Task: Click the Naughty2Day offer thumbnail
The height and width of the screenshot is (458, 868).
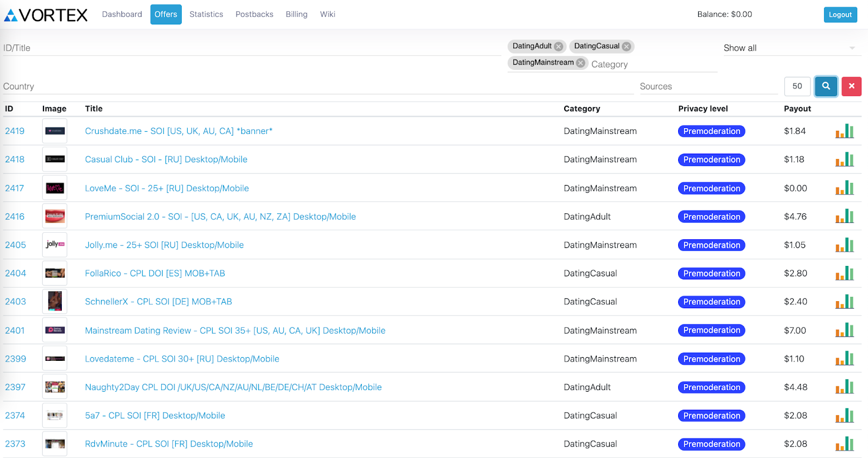Action: tap(55, 387)
